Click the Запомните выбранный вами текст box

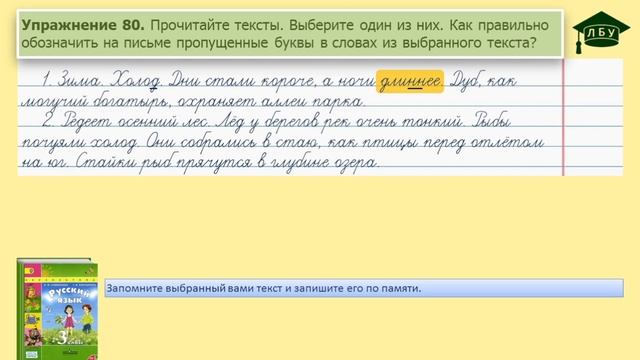click(364, 288)
